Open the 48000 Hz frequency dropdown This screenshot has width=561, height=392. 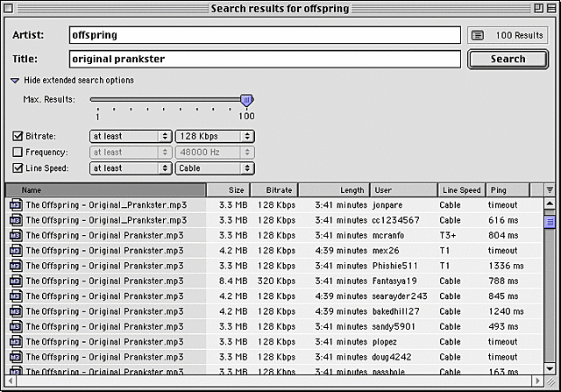(x=215, y=152)
